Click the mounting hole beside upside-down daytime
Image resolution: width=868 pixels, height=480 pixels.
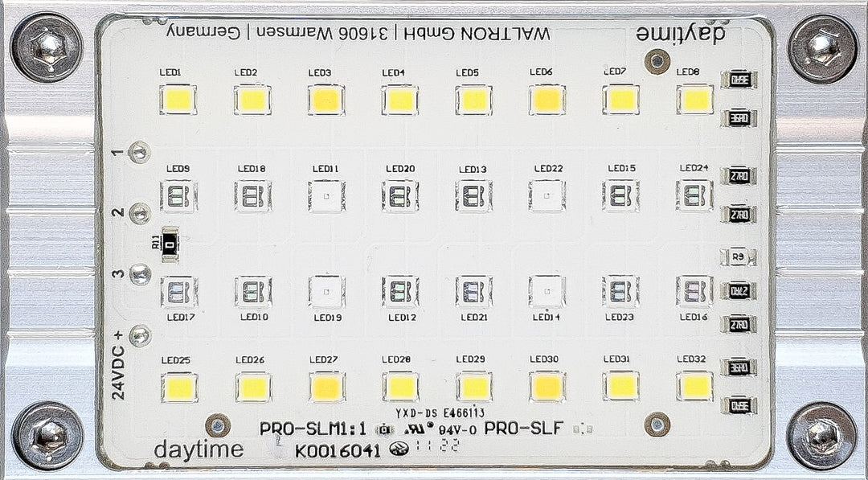[657, 61]
